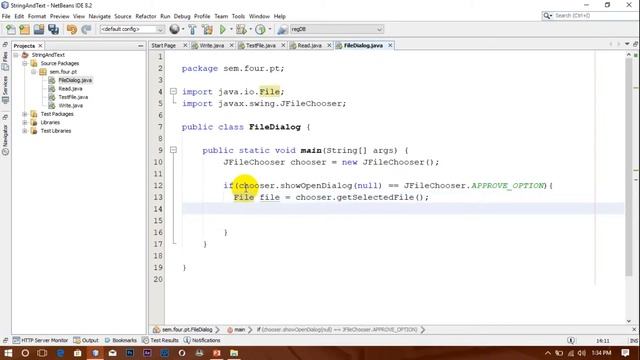Screen dimensions: 640x360
Task: Minimize the Projects panel
Action: pos(141,46)
